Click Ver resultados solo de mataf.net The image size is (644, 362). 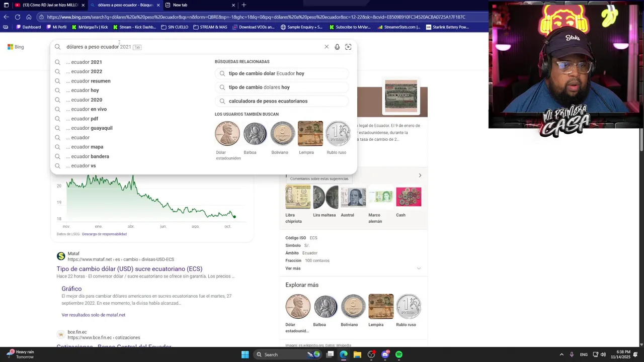pyautogui.click(x=93, y=315)
